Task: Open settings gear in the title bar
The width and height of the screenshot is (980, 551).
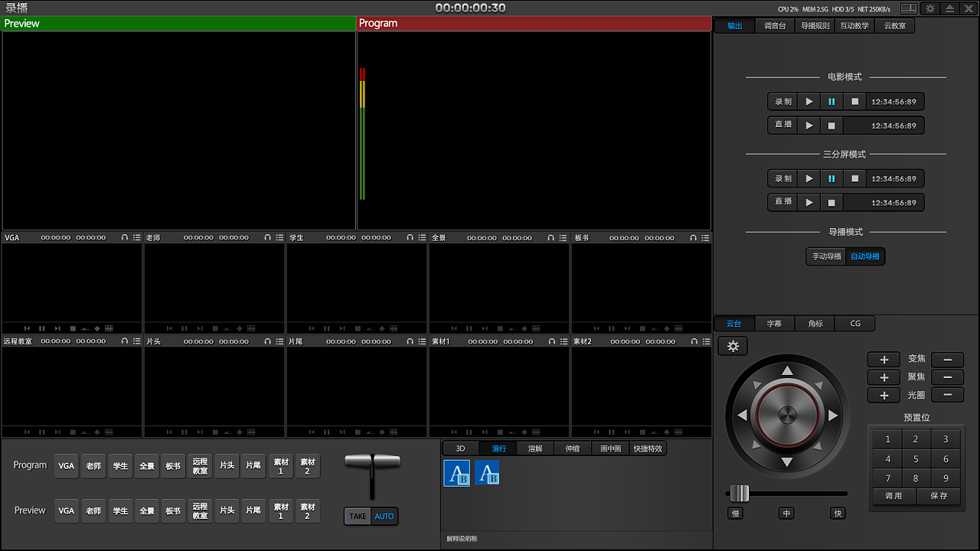Action: click(x=930, y=8)
